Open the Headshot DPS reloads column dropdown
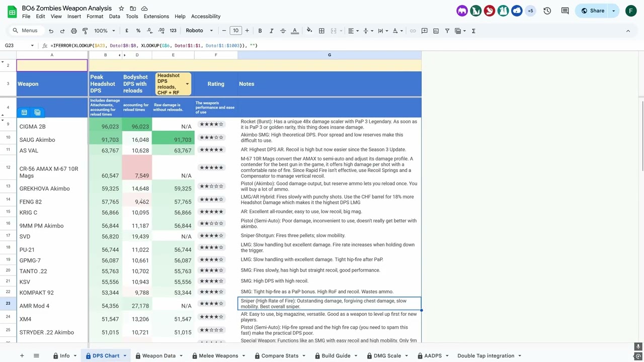Viewport: 644px width, 362px height. point(187,84)
